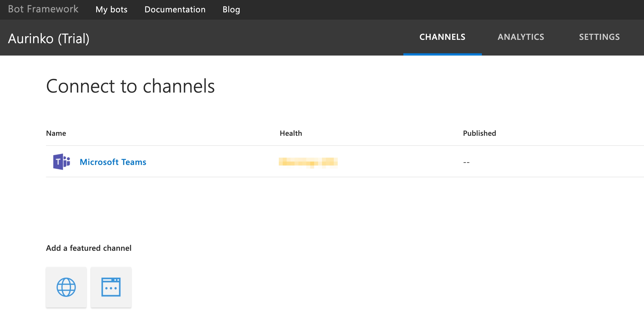Open Blog in top navigation
This screenshot has height=331, width=644.
(231, 10)
